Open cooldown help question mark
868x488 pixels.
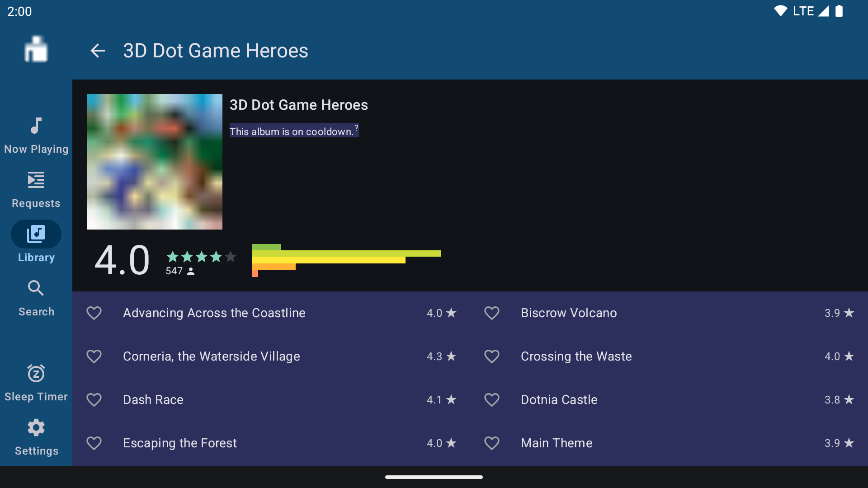tap(356, 127)
